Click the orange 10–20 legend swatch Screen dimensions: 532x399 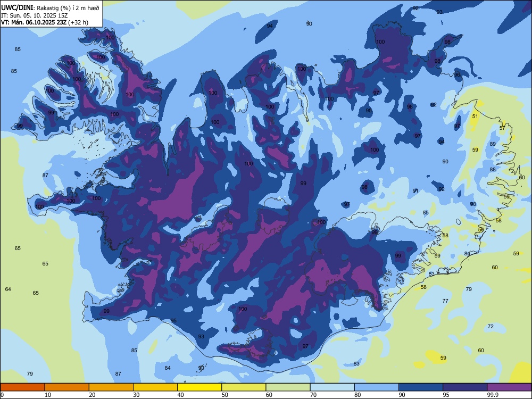point(67,387)
